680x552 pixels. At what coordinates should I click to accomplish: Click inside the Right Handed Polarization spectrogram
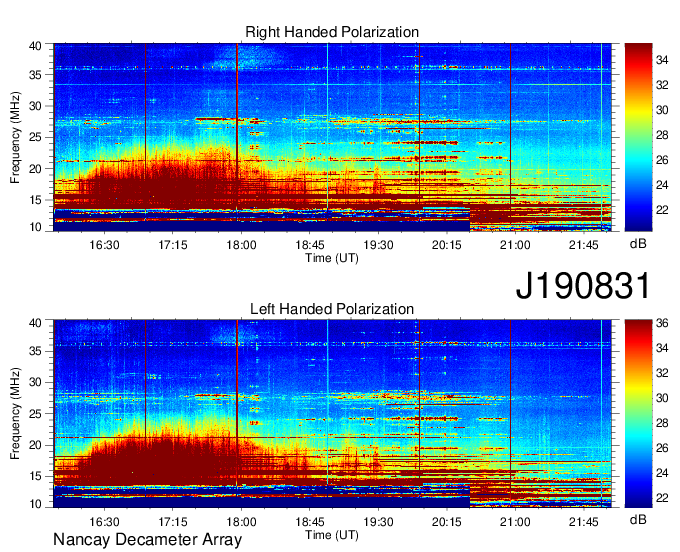pyautogui.click(x=332, y=137)
